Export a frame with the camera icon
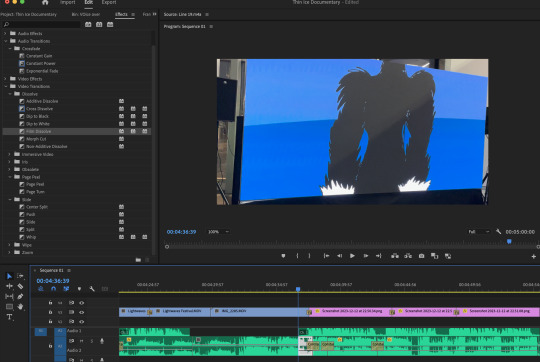The height and width of the screenshot is (362, 540). point(421,256)
